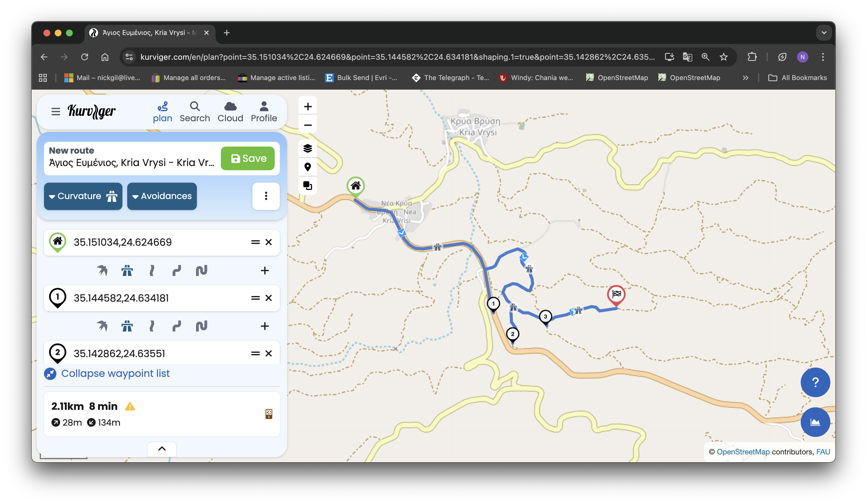Click the overlay squares map control
This screenshot has height=504, width=867.
[x=307, y=186]
